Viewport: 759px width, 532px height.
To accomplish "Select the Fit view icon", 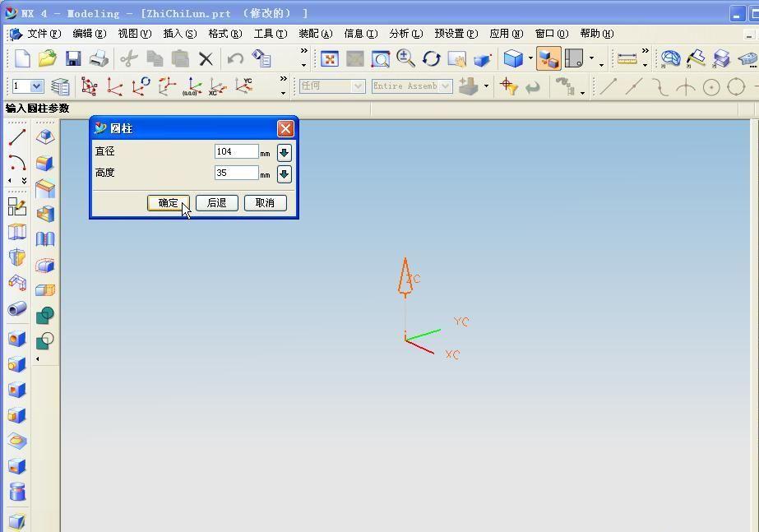I will [330, 58].
